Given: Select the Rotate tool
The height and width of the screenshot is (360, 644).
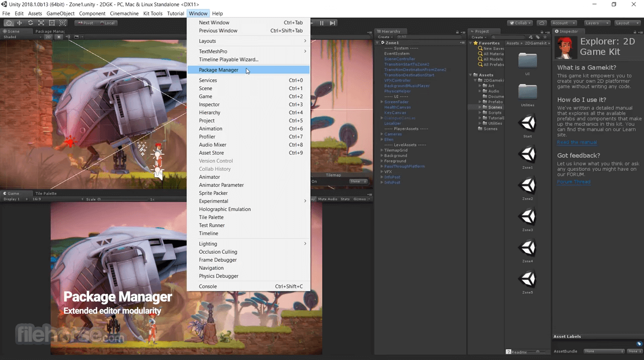Looking at the screenshot, I should click(x=30, y=23).
